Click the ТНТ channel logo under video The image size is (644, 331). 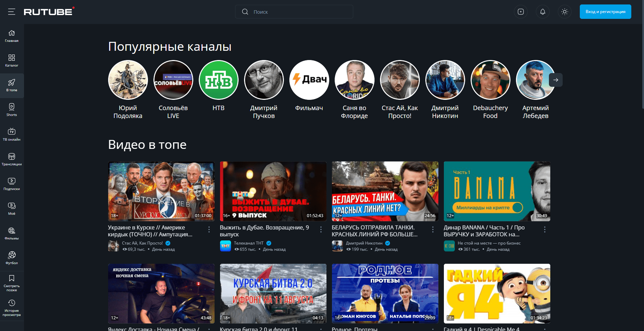[226, 246]
